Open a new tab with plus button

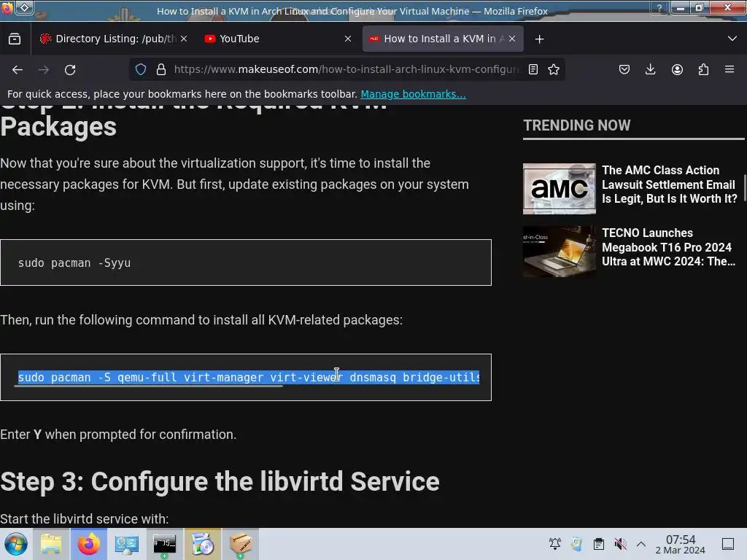pyautogui.click(x=539, y=39)
